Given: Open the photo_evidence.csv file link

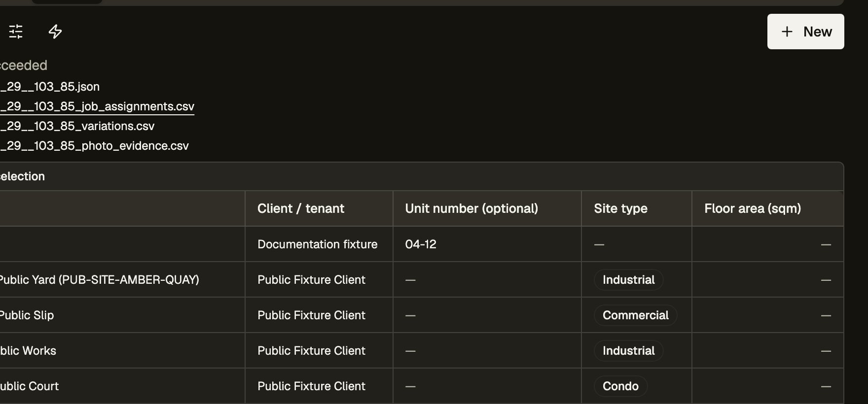Looking at the screenshot, I should coord(94,146).
